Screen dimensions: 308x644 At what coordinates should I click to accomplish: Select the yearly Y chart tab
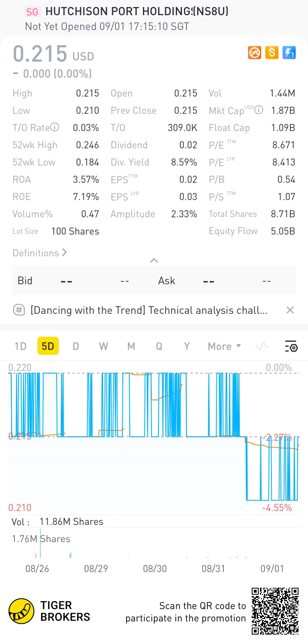click(x=187, y=346)
